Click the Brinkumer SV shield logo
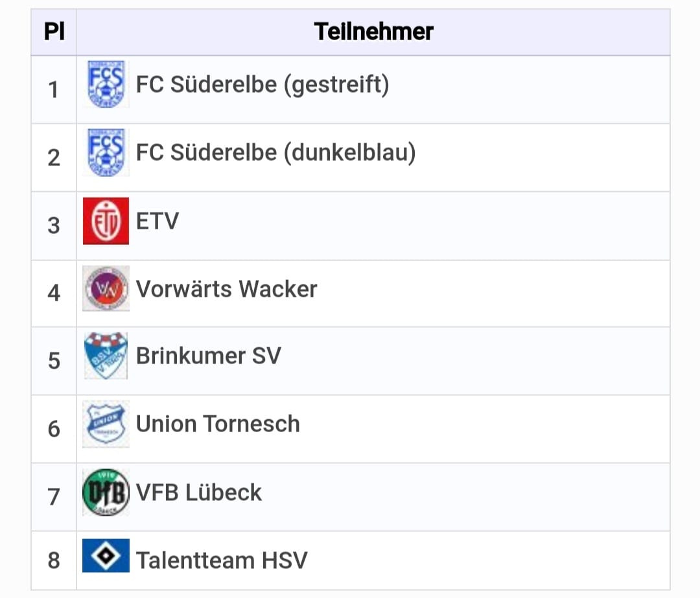This screenshot has width=700, height=598. point(106,356)
